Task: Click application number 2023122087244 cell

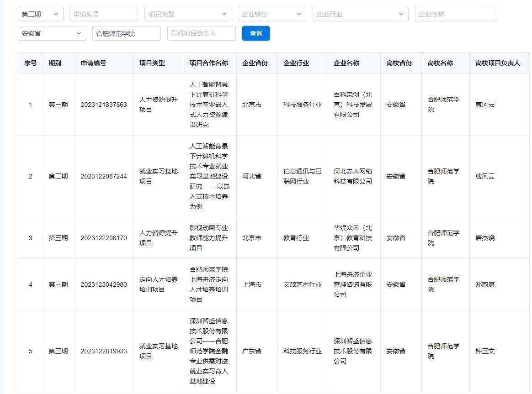Action: (x=104, y=176)
